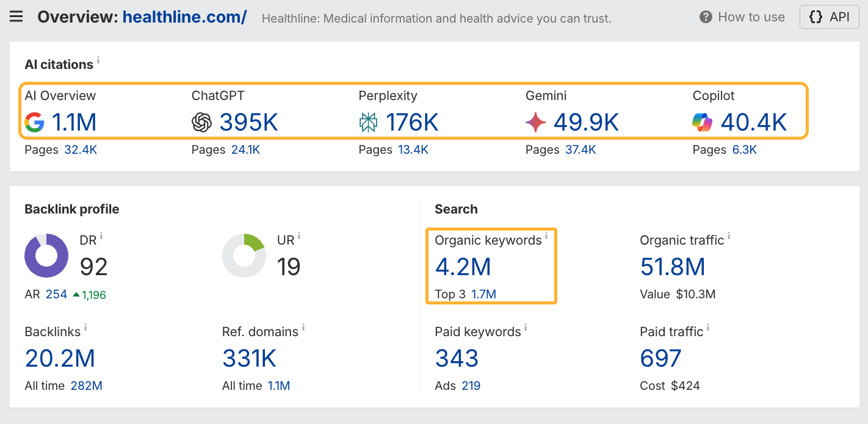
Task: Click the Paid traffic info icon
Action: pyautogui.click(x=707, y=327)
